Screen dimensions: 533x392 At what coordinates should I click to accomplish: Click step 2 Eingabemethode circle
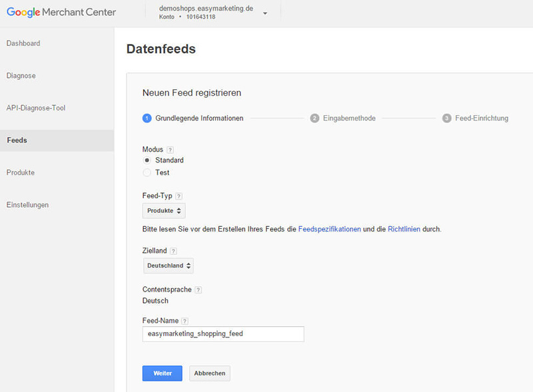point(314,118)
